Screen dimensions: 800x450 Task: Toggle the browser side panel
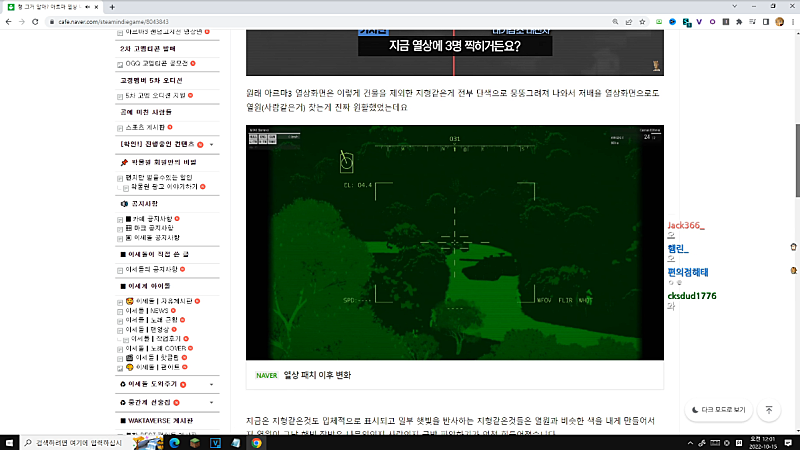click(x=766, y=22)
